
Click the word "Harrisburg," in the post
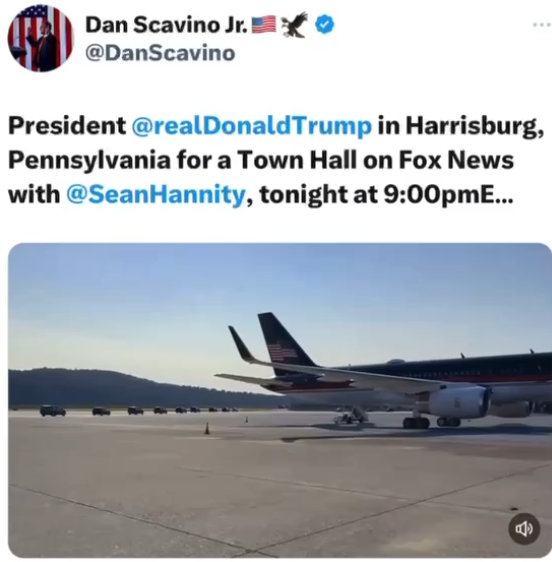[475, 127]
